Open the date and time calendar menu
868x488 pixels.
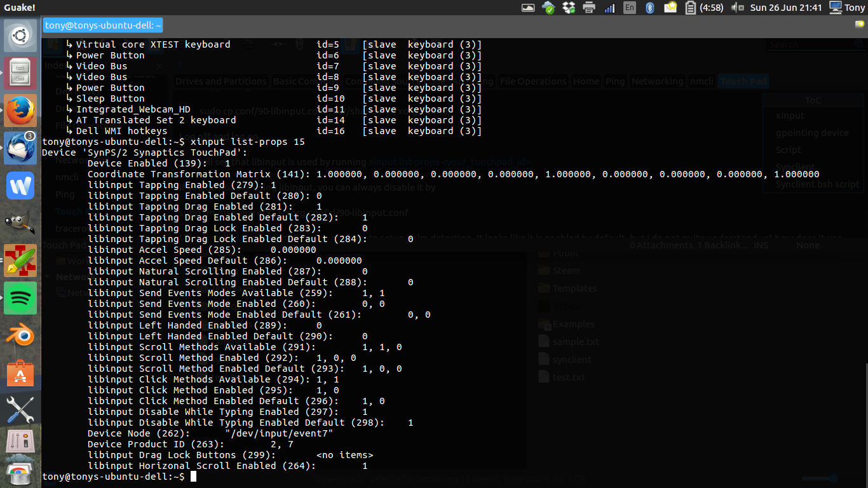coord(785,8)
